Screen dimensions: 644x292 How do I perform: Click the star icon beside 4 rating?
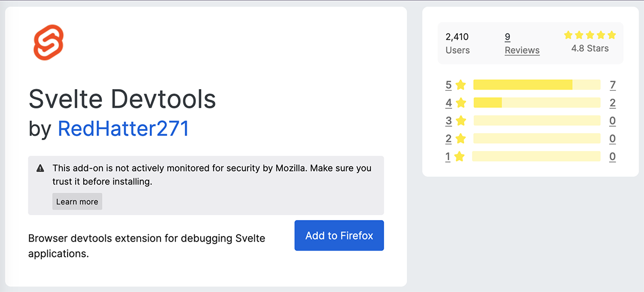460,103
